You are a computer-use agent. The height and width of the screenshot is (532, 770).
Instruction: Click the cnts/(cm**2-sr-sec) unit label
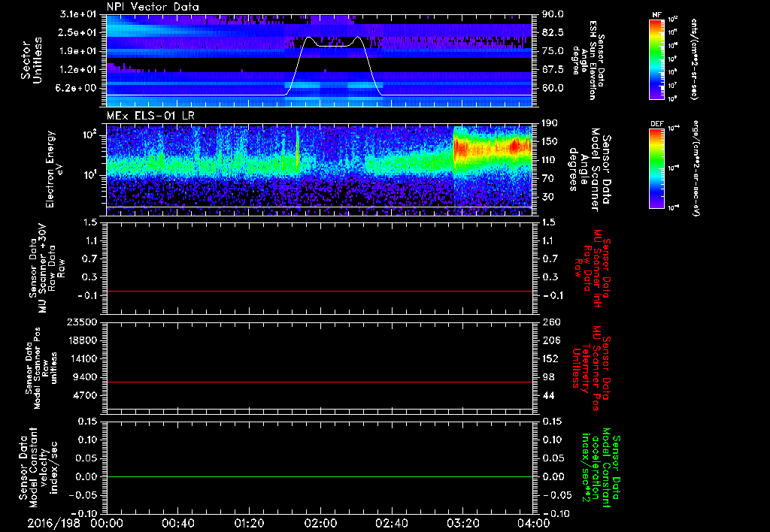(x=694, y=59)
